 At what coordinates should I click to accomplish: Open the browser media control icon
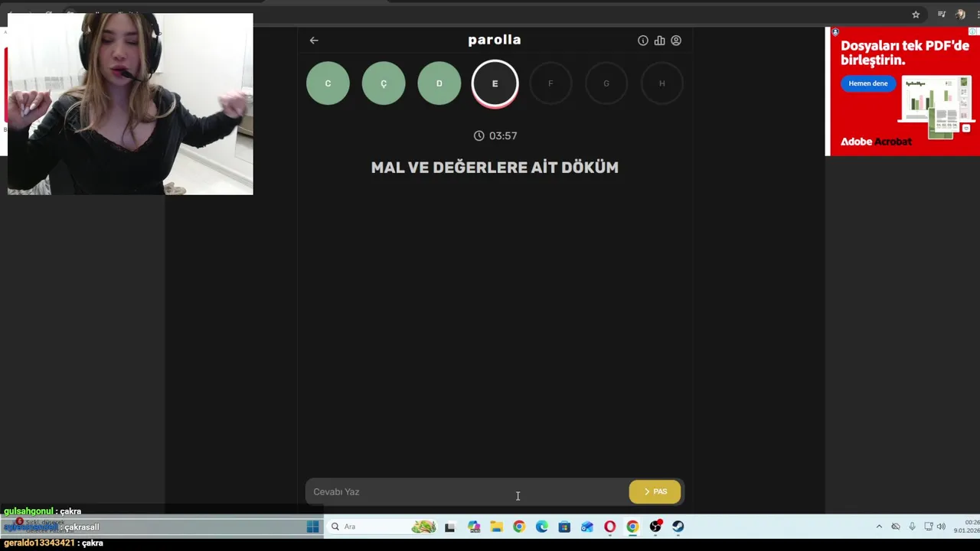click(942, 15)
